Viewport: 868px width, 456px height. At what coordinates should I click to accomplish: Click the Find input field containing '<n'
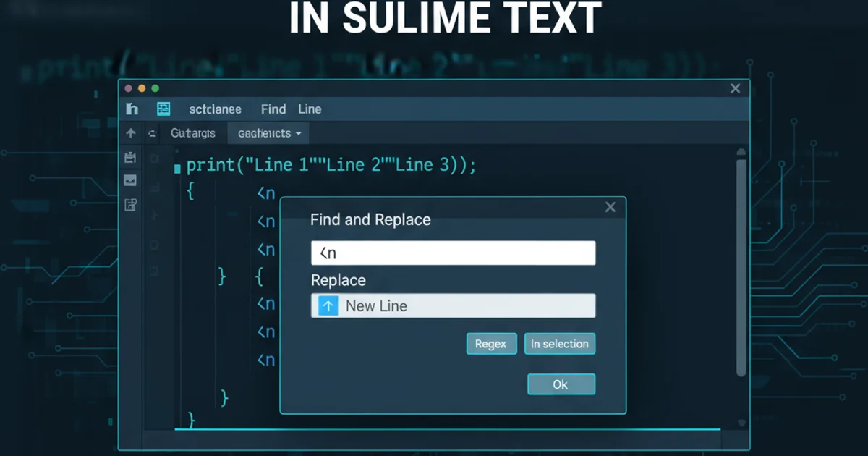point(453,253)
